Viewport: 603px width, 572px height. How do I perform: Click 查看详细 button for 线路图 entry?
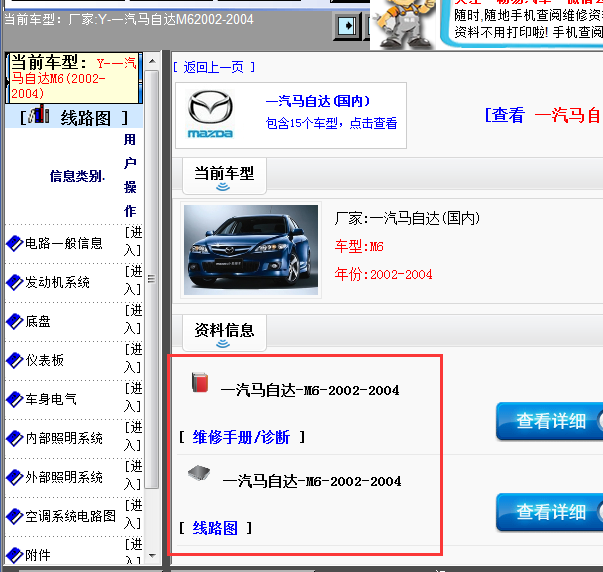550,512
